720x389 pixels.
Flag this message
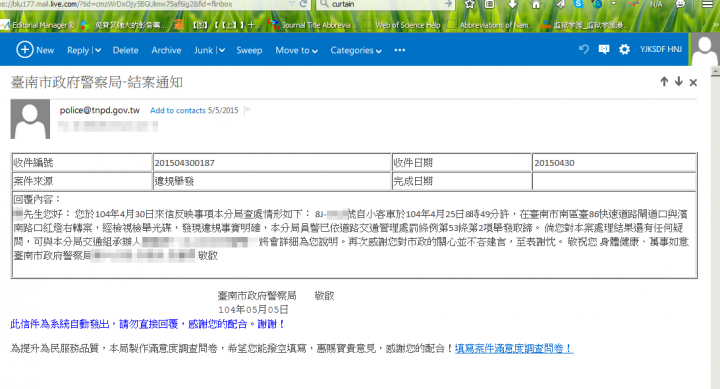click(248, 110)
